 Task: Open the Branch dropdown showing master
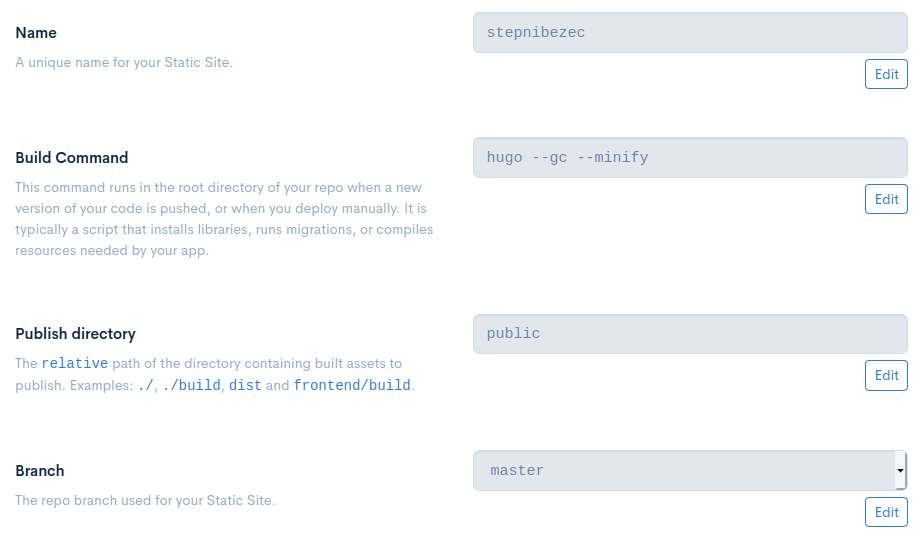[x=684, y=470]
